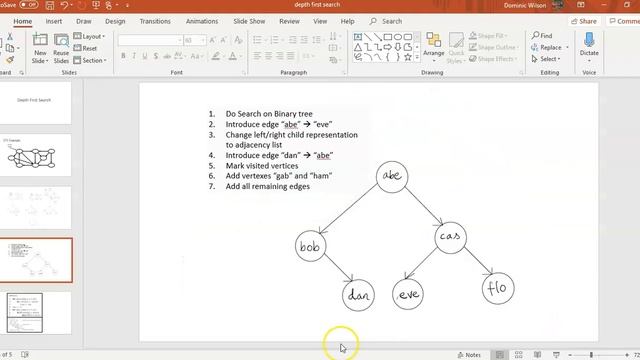Open the Shape Effects dropdown
This screenshot has width=640, height=360.
pos(493,59)
